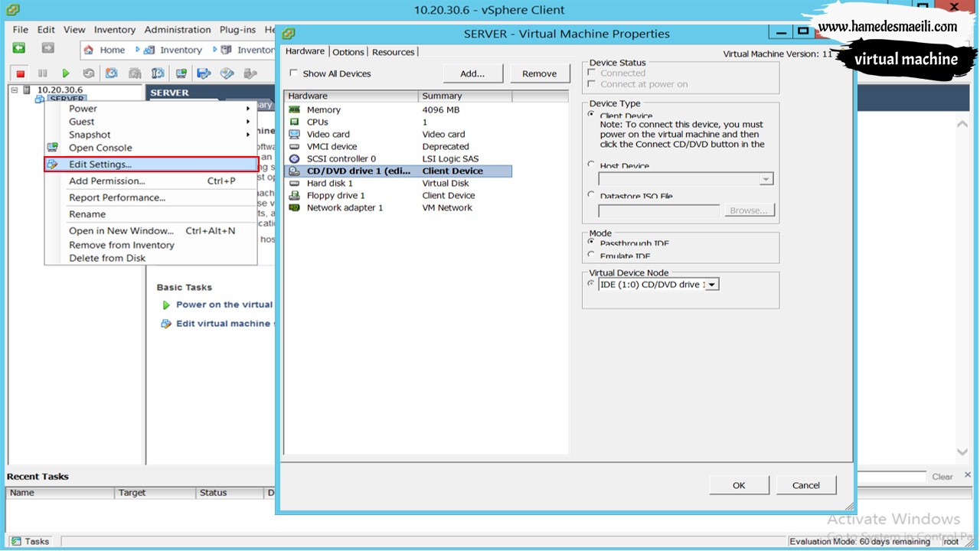Viewport: 980px width, 551px height.
Task: Switch to the Resources tab
Action: pyautogui.click(x=394, y=52)
